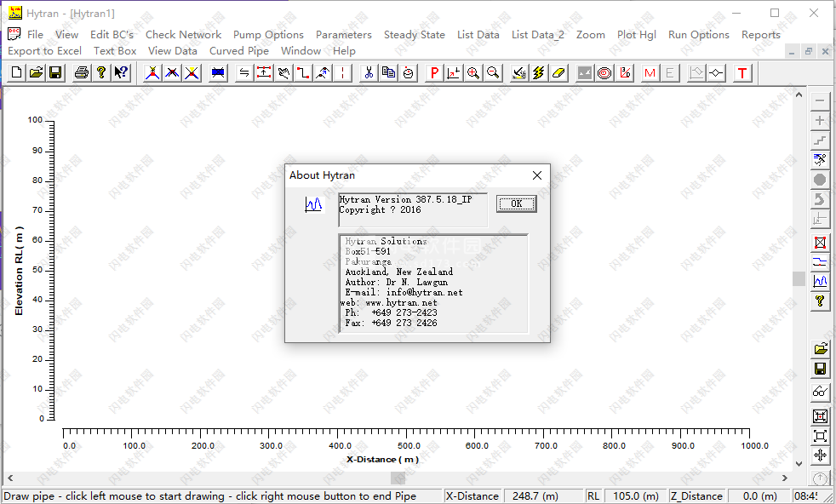The image size is (836, 504).
Task: Click the vertical scrollbar up arrow
Action: [799, 95]
